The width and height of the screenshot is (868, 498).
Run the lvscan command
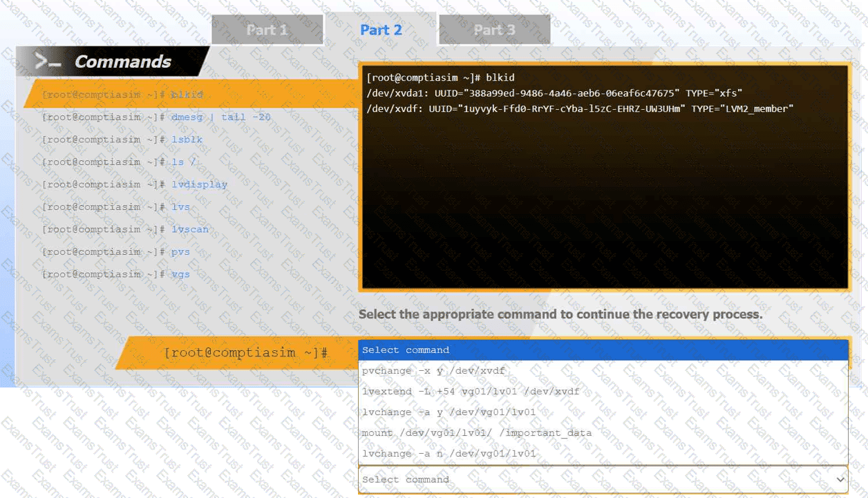[189, 229]
